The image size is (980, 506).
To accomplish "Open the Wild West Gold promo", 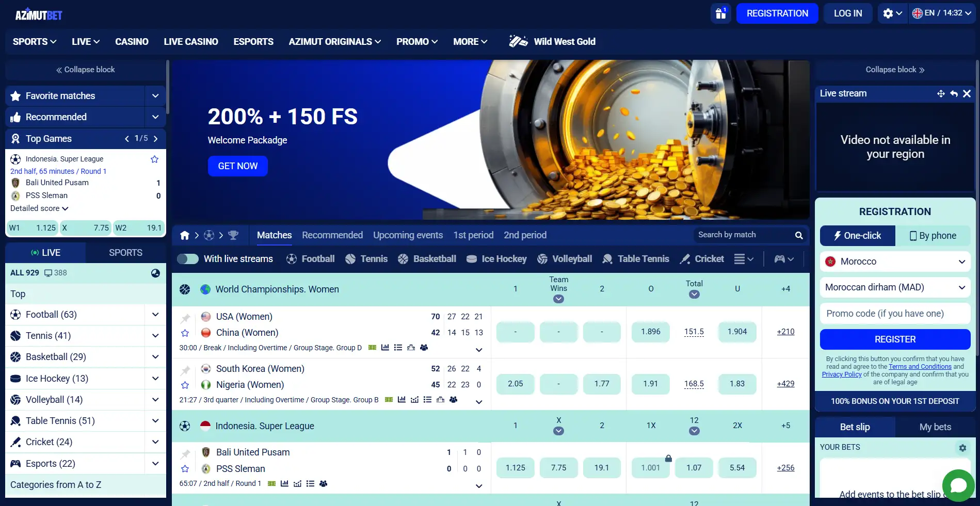I will (x=552, y=41).
